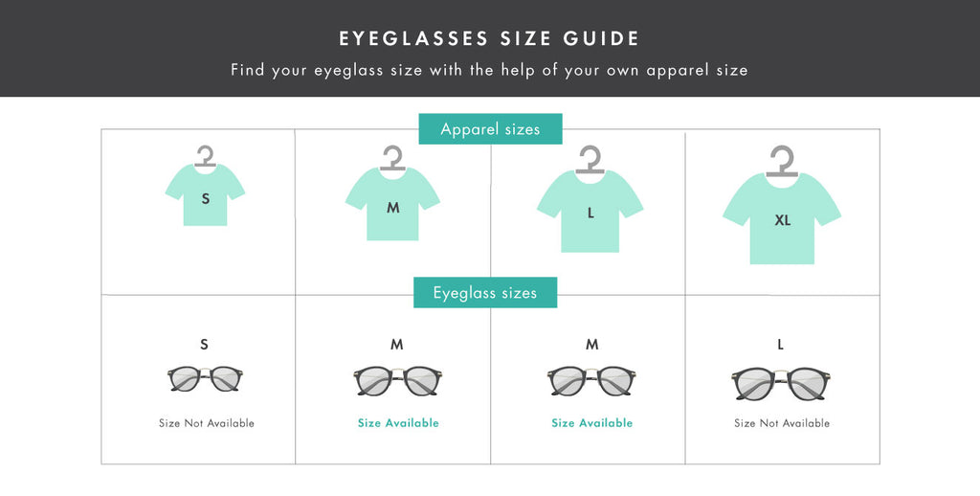Pick the XL t-shirt icon
Viewport: 980px width, 496px height.
pos(782,218)
